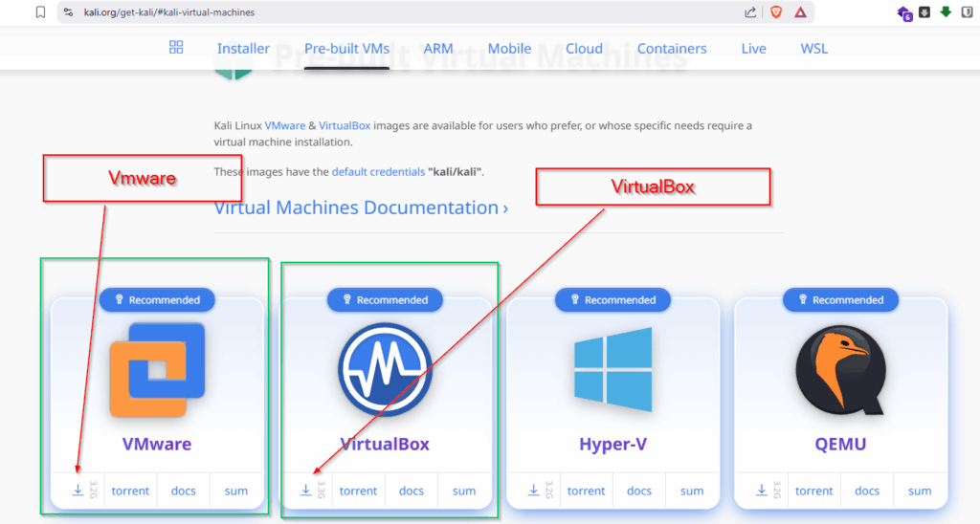Open the WSL tab
This screenshot has height=524, width=980.
point(813,48)
